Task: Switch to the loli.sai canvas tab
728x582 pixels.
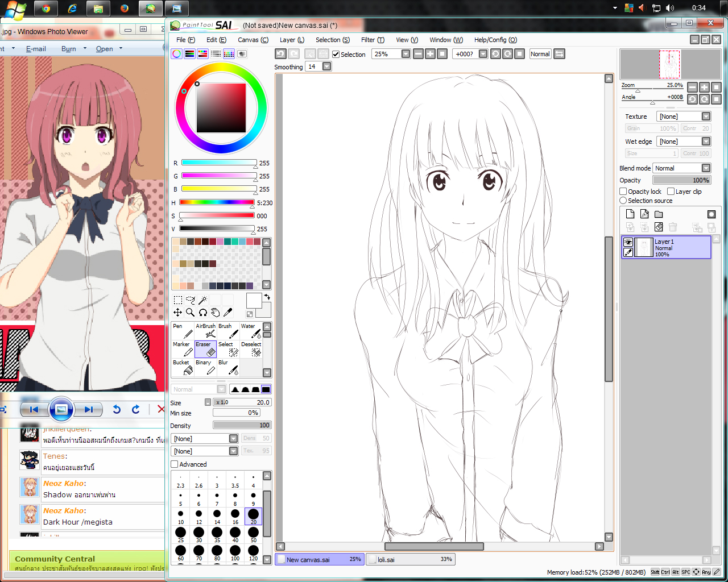Action: pyautogui.click(x=410, y=559)
